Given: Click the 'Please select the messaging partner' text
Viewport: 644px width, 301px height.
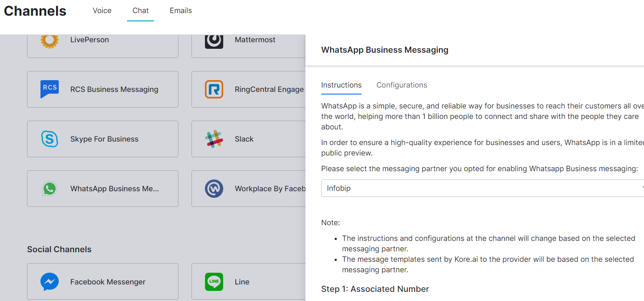Looking at the screenshot, I should click(x=480, y=169).
